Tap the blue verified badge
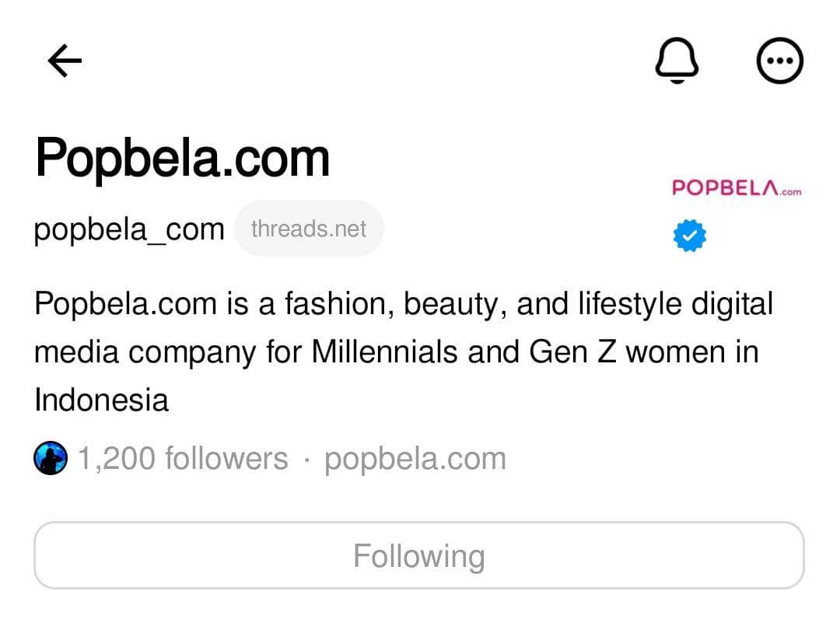Screen dimensions: 840x619 click(689, 236)
